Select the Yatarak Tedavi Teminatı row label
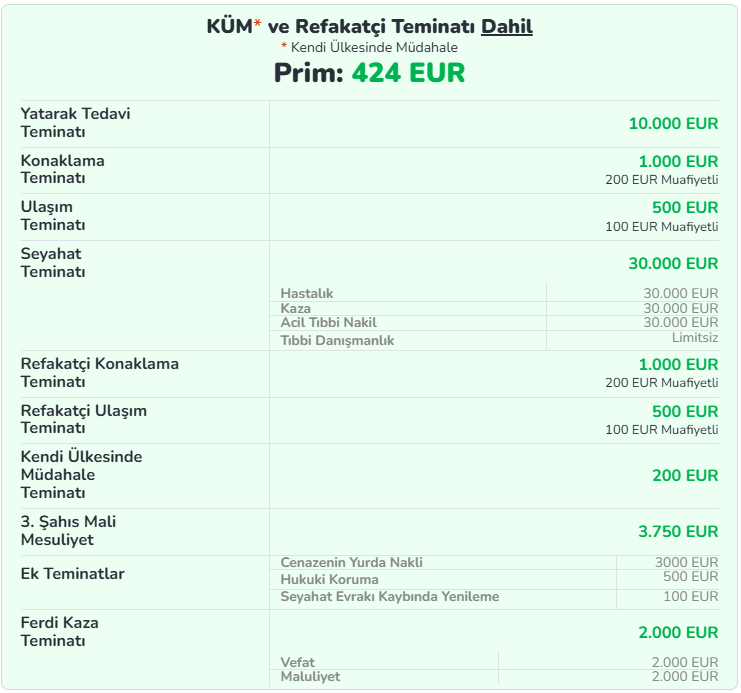This screenshot has height=693, width=741. (x=75, y=123)
